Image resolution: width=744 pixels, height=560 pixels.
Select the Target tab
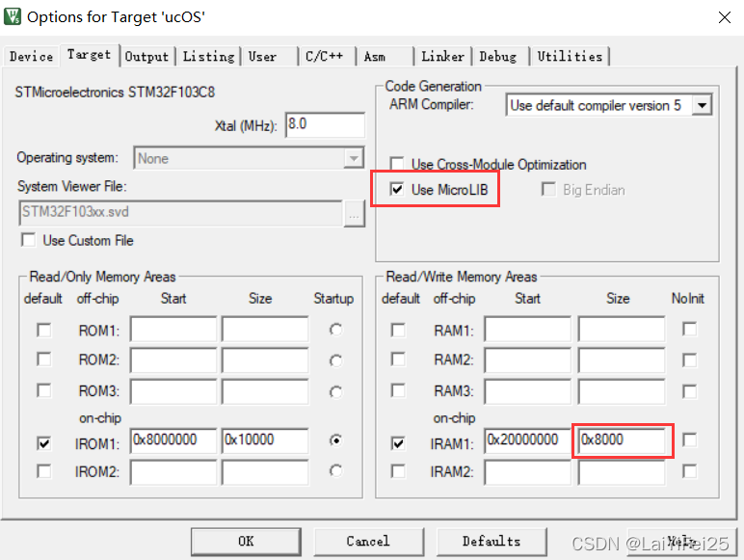[x=90, y=55]
